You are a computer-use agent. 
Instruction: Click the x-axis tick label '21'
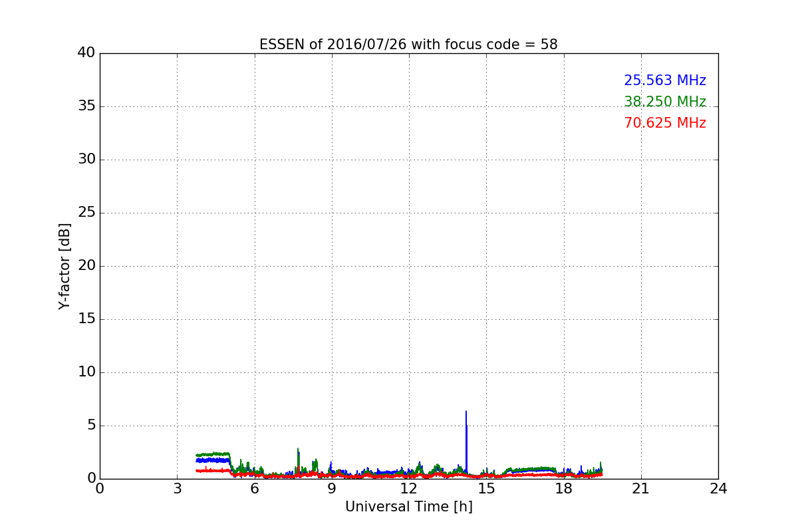point(641,488)
